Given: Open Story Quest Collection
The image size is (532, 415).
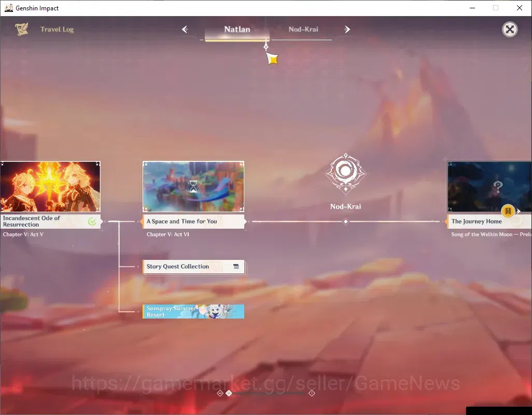Looking at the screenshot, I should tap(193, 267).
